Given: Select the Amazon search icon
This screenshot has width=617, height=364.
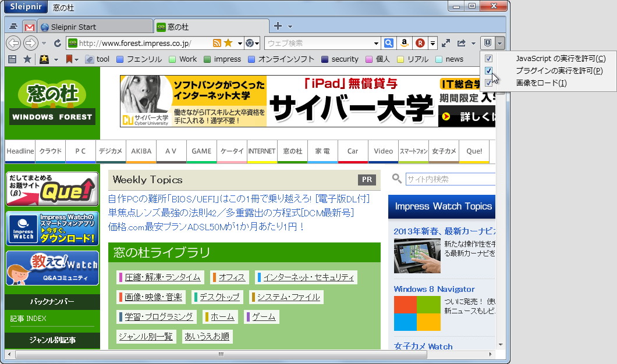Looking at the screenshot, I should pyautogui.click(x=404, y=42).
